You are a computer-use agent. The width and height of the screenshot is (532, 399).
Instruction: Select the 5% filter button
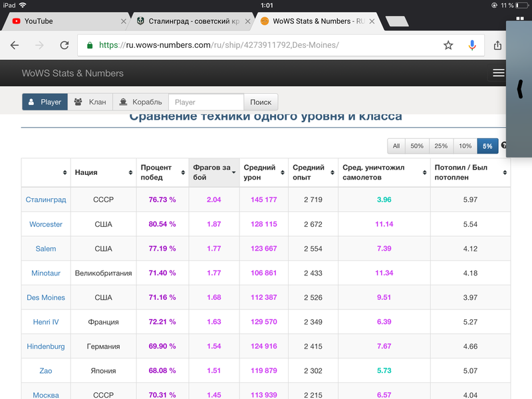(x=487, y=146)
